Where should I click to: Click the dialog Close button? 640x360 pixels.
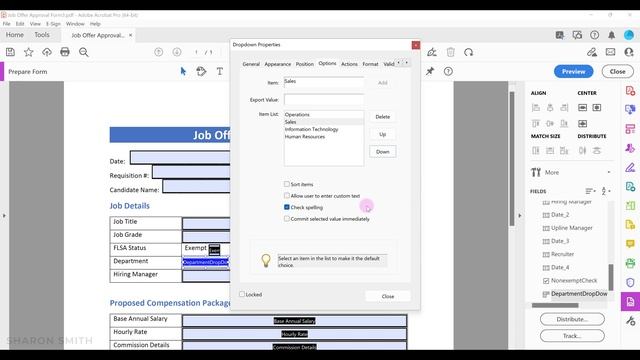tap(388, 296)
